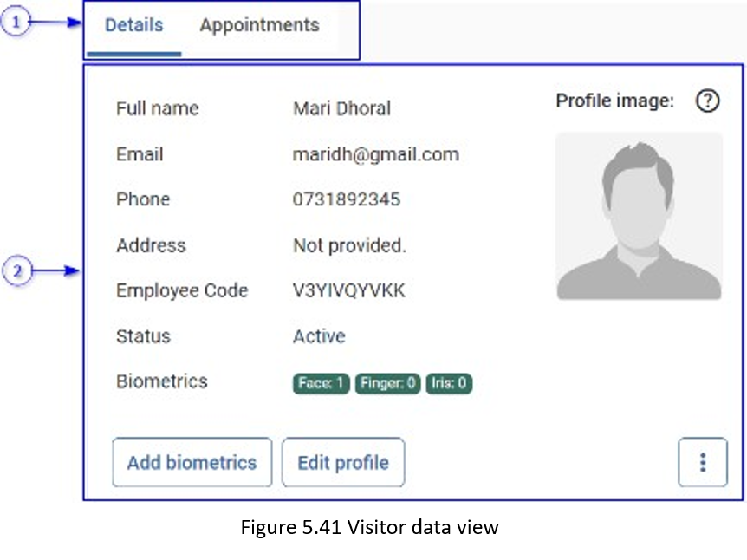Click the visitor profile image placeholder
The height and width of the screenshot is (560, 747).
pos(639,217)
